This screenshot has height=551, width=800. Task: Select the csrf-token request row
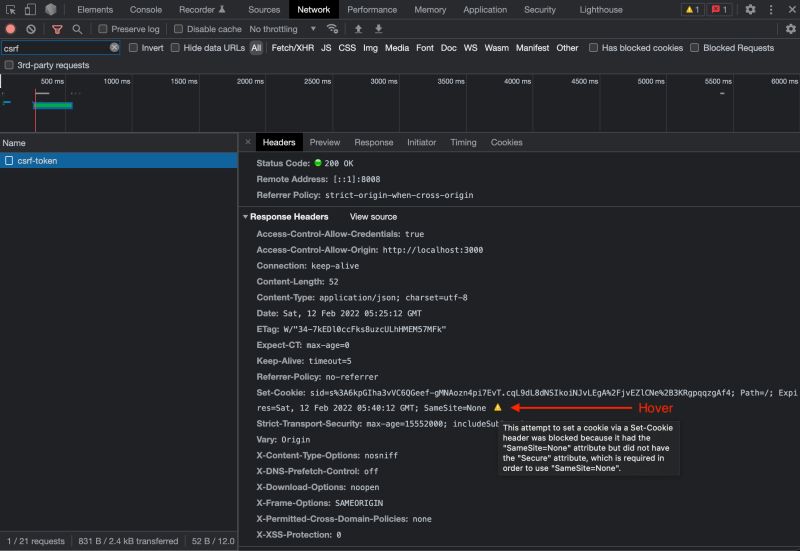pyautogui.click(x=118, y=161)
